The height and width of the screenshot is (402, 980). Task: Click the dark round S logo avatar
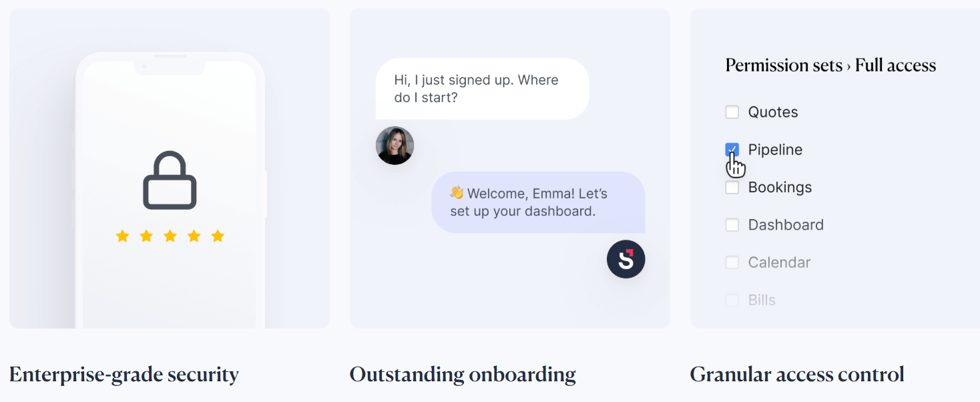(626, 259)
